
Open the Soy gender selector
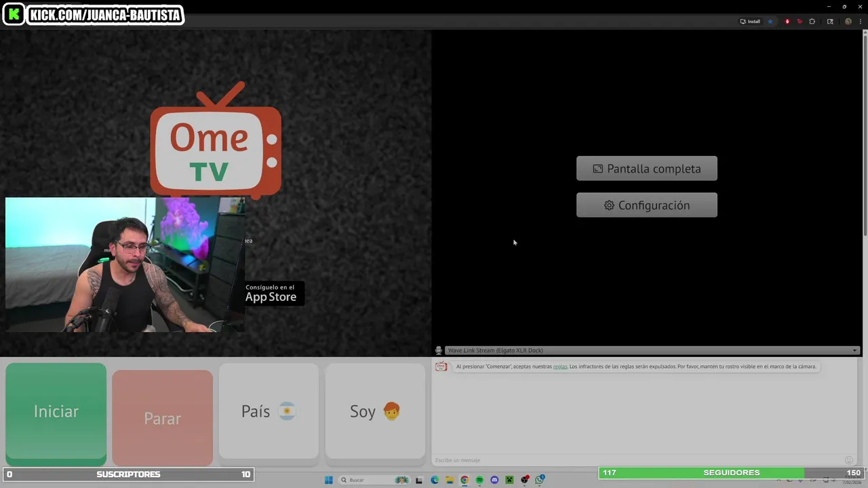point(375,411)
